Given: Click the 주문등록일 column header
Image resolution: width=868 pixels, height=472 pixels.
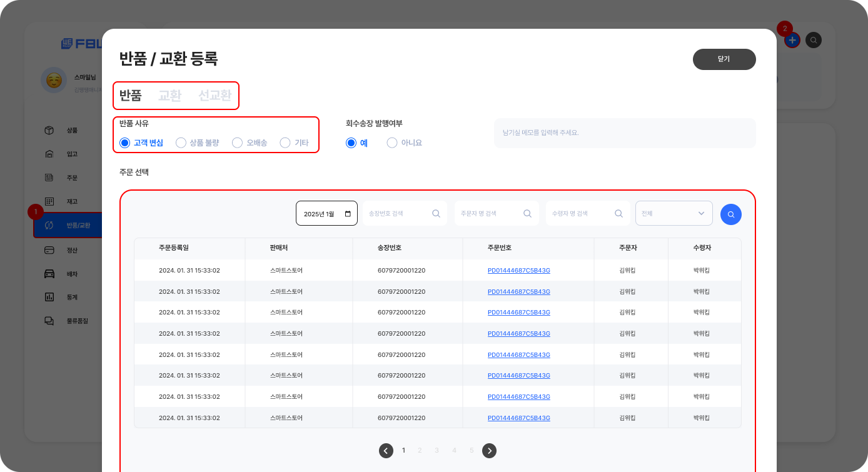Looking at the screenshot, I should click(174, 248).
